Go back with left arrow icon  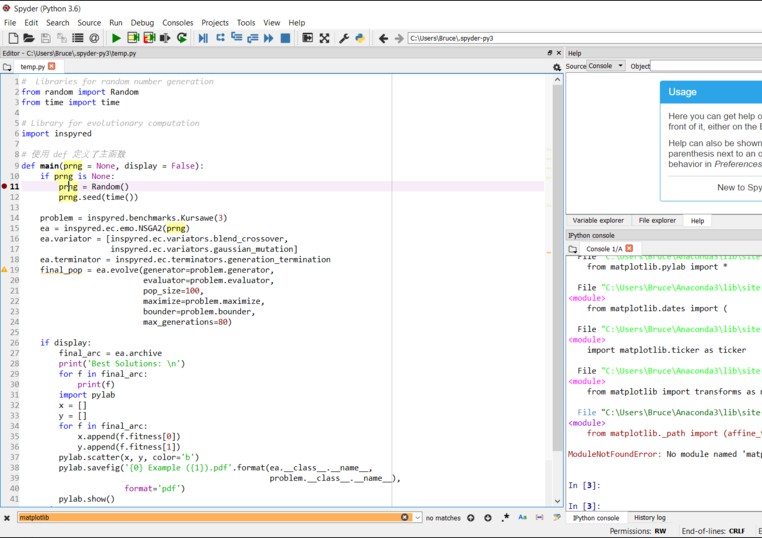pyautogui.click(x=383, y=38)
